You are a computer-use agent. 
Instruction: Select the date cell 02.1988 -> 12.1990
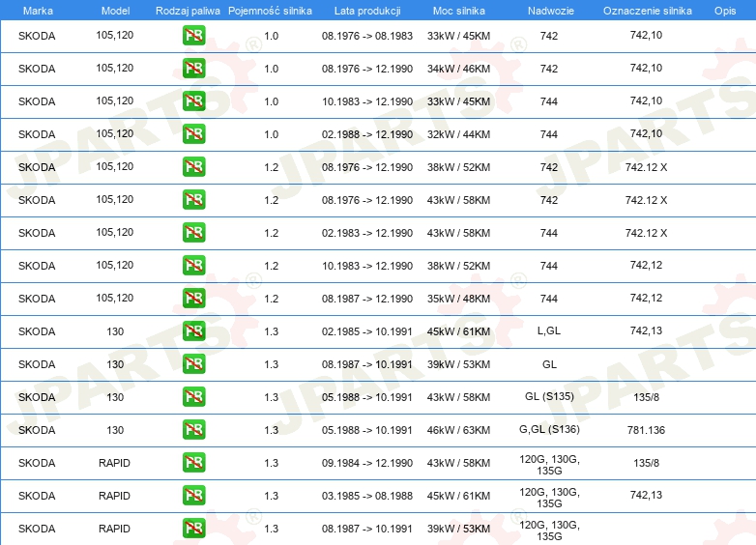(x=367, y=134)
